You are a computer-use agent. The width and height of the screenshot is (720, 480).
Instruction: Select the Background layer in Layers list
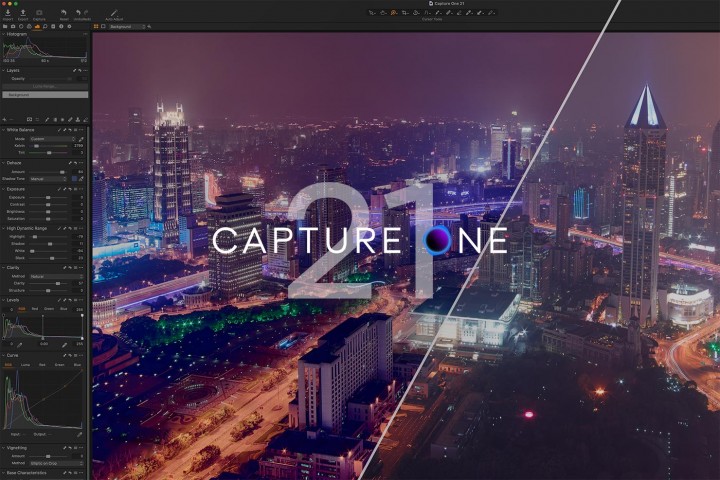click(44, 94)
